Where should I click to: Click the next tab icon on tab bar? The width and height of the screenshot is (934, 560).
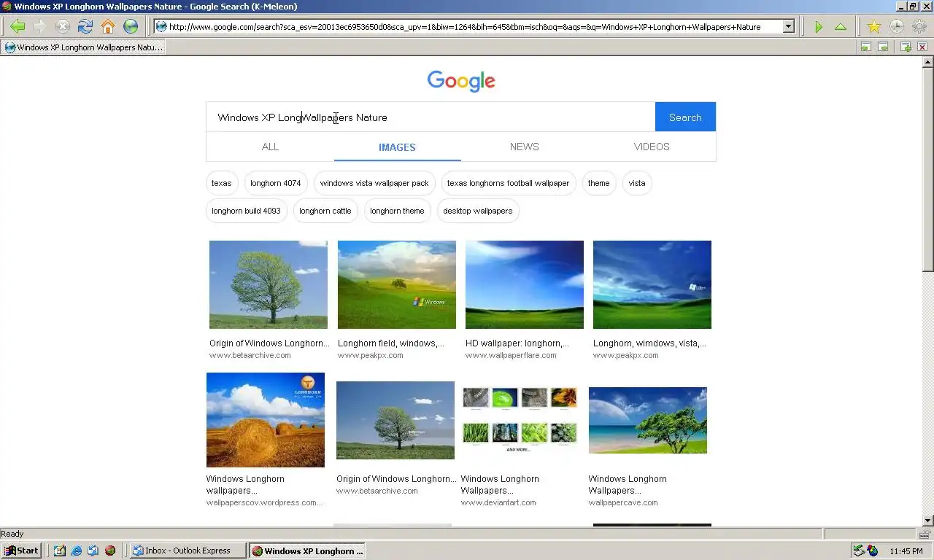(883, 47)
